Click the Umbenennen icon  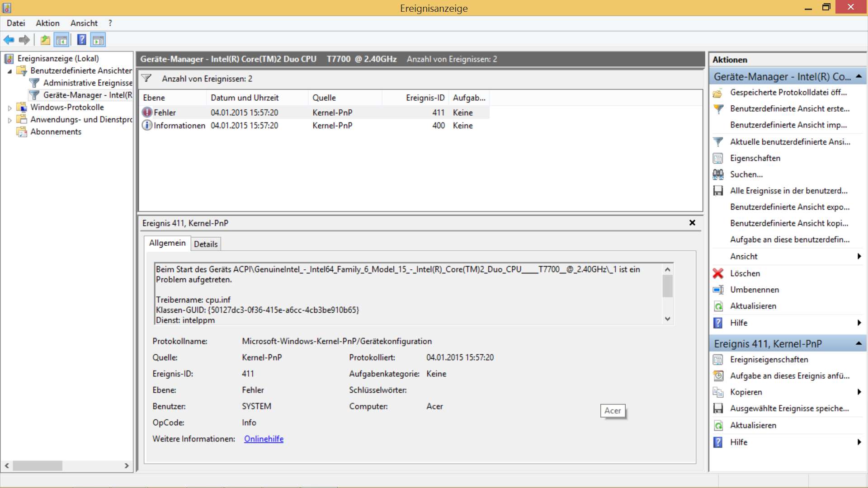(x=718, y=290)
